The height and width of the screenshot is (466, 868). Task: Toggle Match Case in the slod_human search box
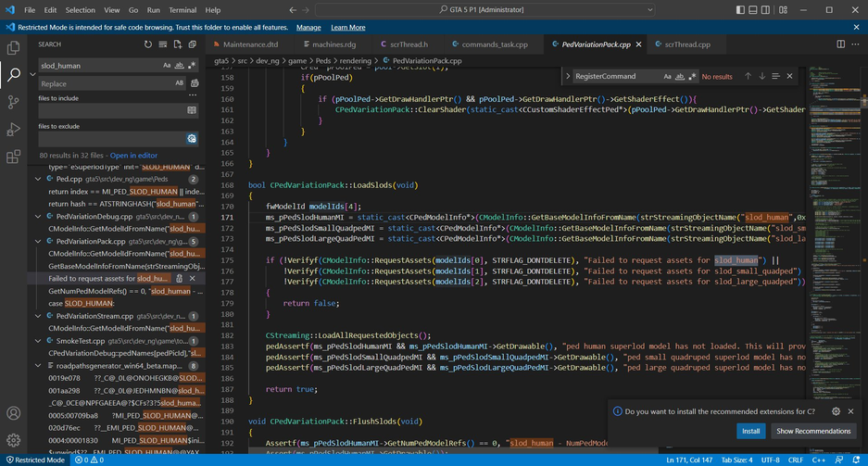pos(167,66)
